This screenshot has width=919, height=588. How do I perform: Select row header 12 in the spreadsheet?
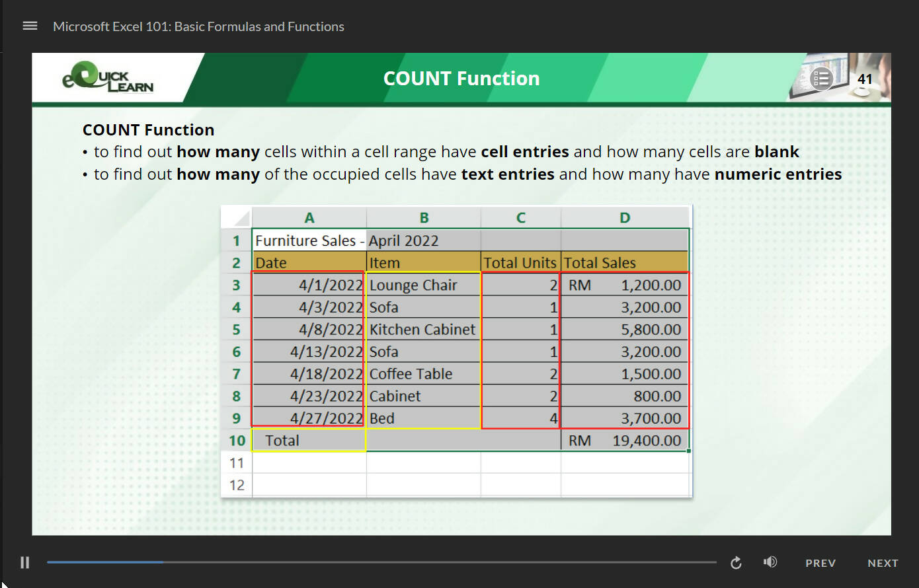[236, 485]
